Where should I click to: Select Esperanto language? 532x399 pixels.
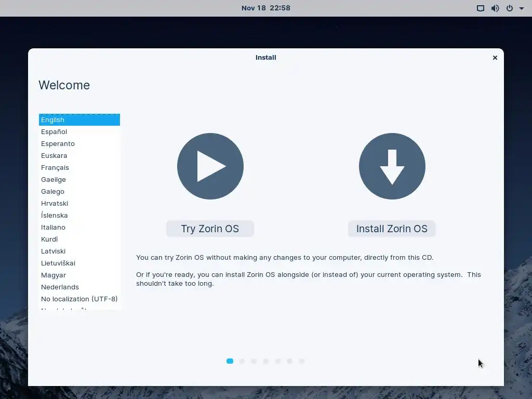click(x=79, y=143)
